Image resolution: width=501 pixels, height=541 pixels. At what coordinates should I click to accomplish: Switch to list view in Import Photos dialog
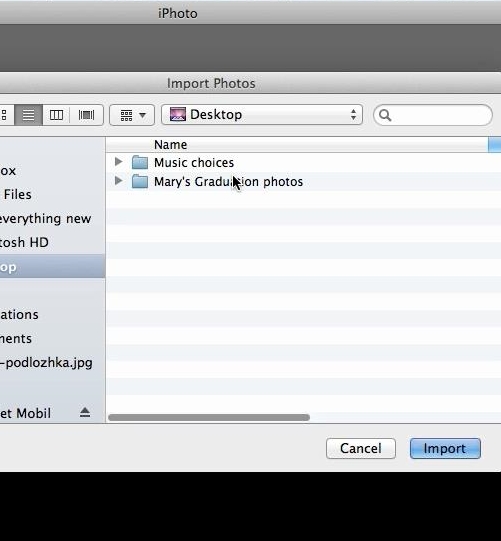[28, 115]
